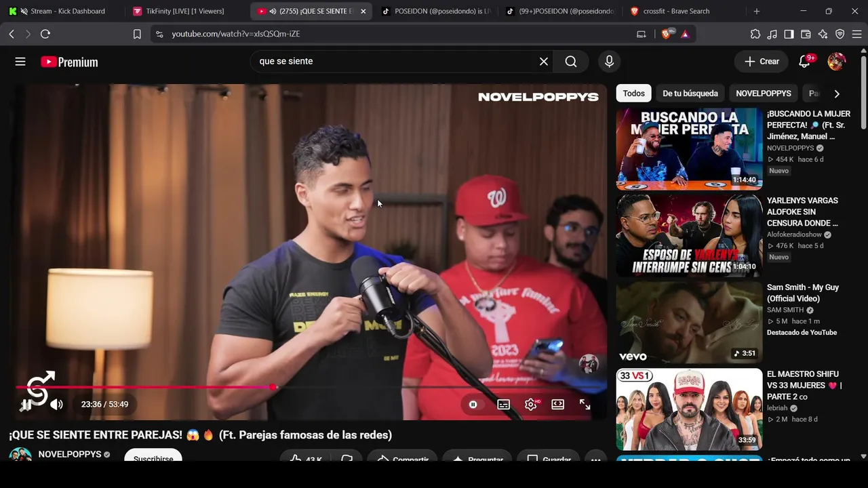
Task: Click the red playhead on the progress bar
Action: pos(273,387)
